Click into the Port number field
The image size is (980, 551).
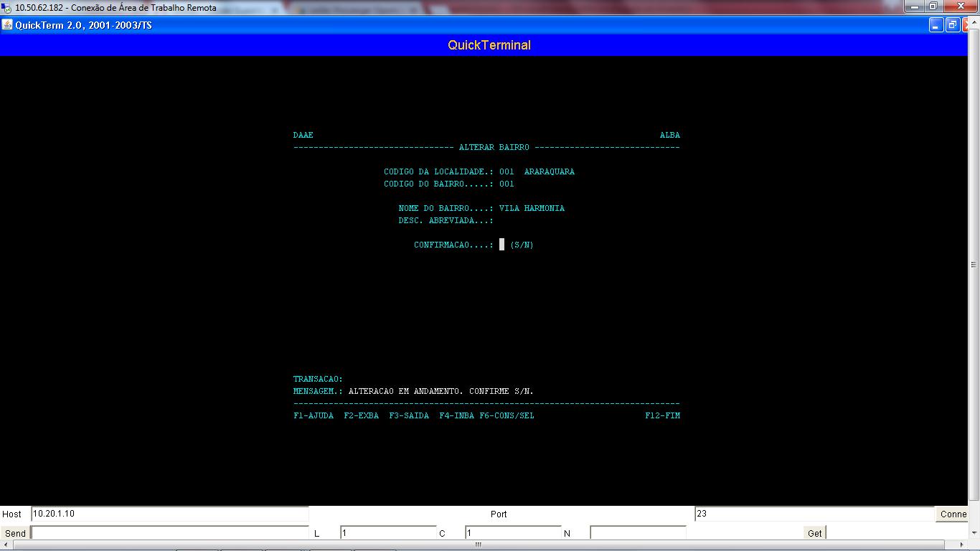coord(814,514)
